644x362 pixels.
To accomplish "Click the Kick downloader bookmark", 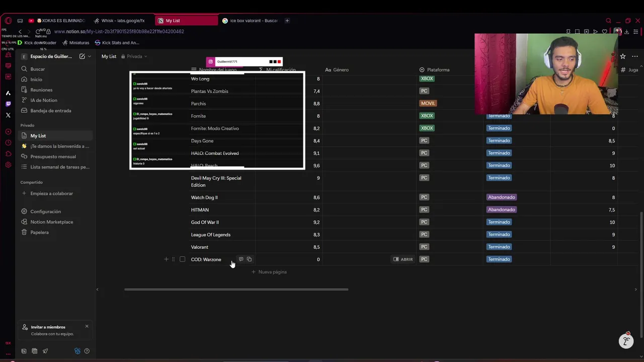I will pos(37,43).
